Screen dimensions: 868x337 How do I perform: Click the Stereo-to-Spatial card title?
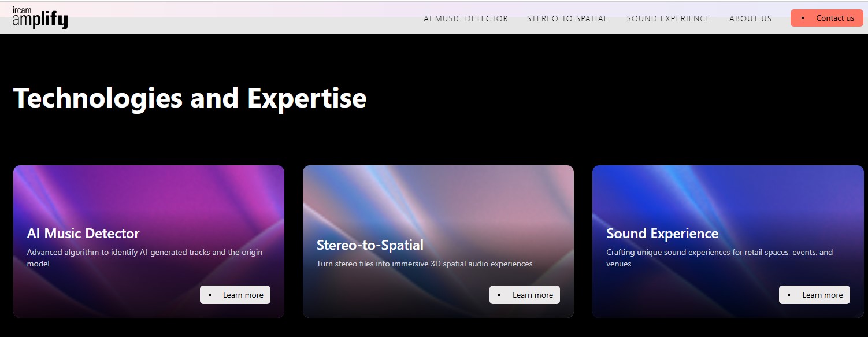click(x=370, y=245)
